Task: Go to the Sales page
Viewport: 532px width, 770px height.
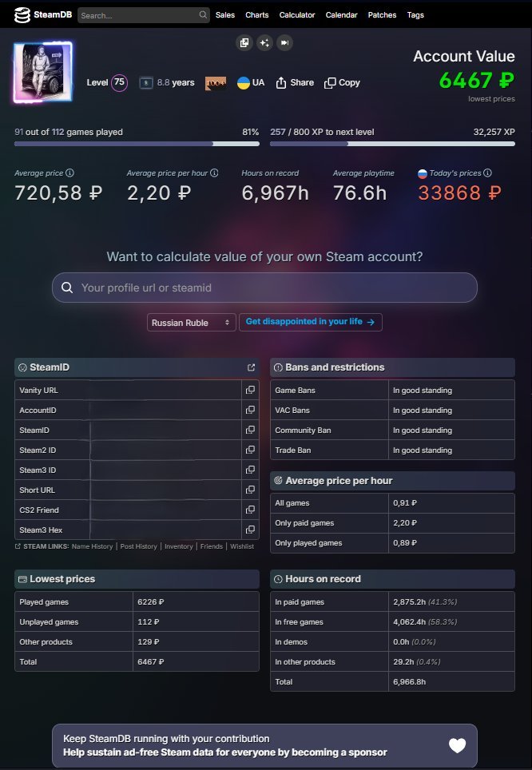Action: point(225,15)
